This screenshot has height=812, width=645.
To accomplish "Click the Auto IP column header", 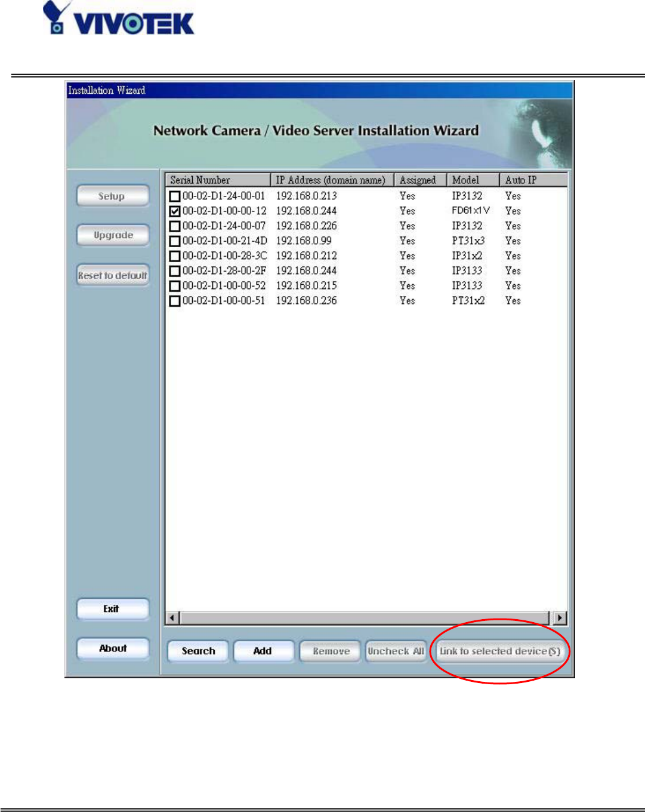I will coord(533,180).
